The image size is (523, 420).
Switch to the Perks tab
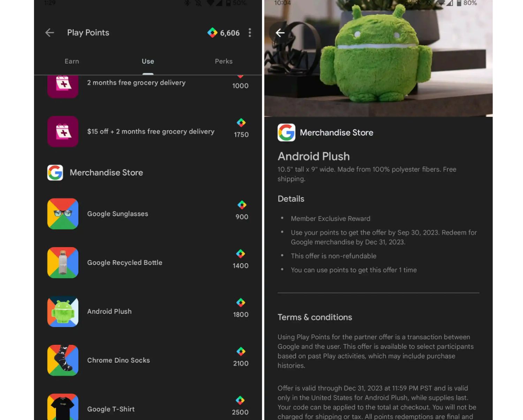click(223, 61)
